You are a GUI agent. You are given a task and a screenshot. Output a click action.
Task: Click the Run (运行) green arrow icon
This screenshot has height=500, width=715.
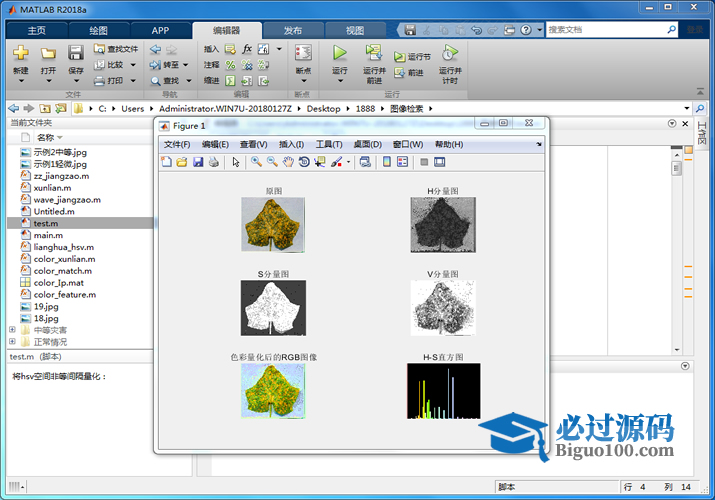pos(339,53)
